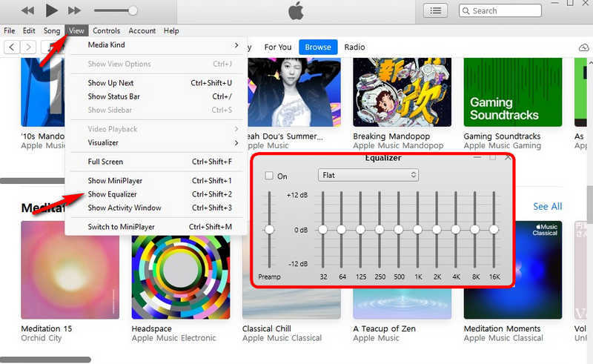593x364 pixels.
Task: Click the Search input field
Action: coord(500,10)
